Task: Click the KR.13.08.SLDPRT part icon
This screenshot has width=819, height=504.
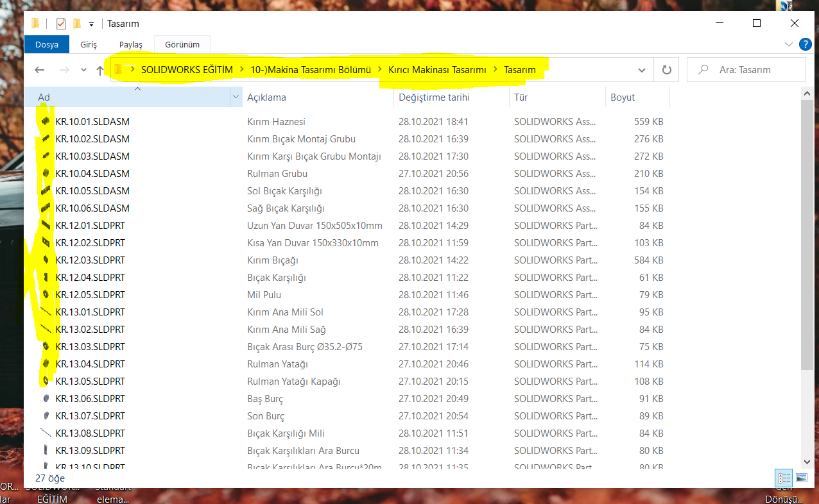Action: [45, 433]
